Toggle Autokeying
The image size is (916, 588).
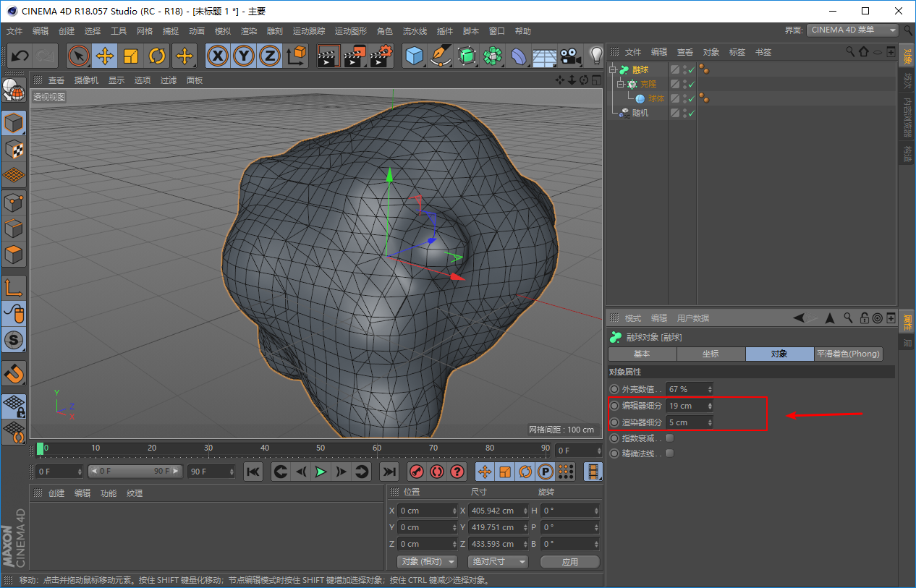pyautogui.click(x=437, y=472)
